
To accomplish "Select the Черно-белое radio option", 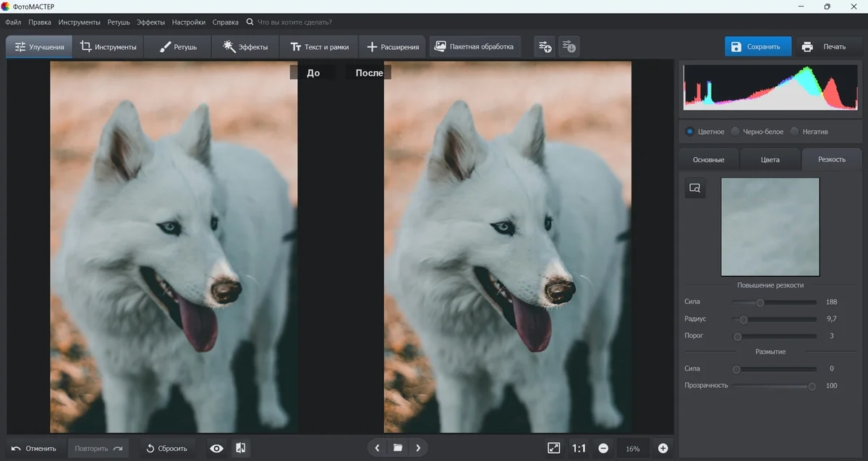I will coord(735,132).
